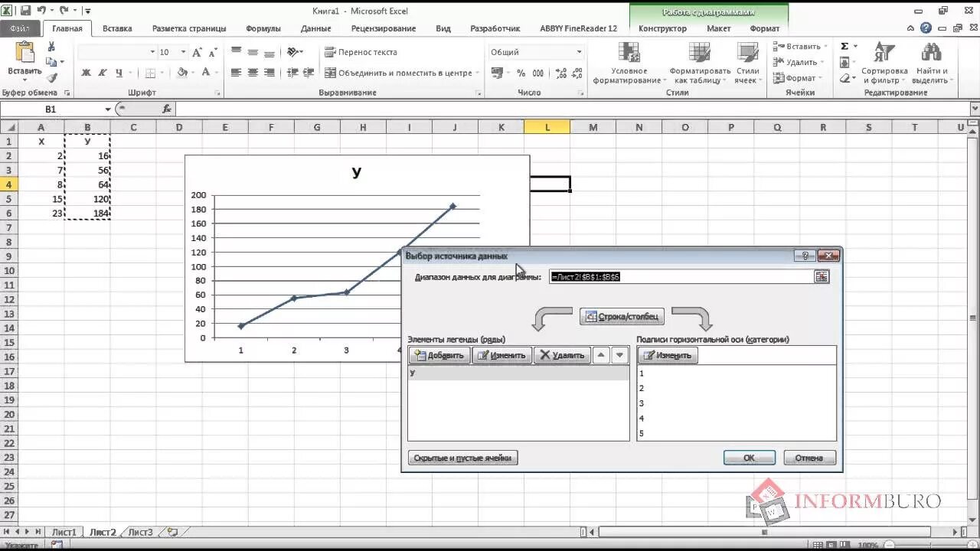Screen dimensions: 980x551
Task: Apply percent style number format
Action: 521,73
